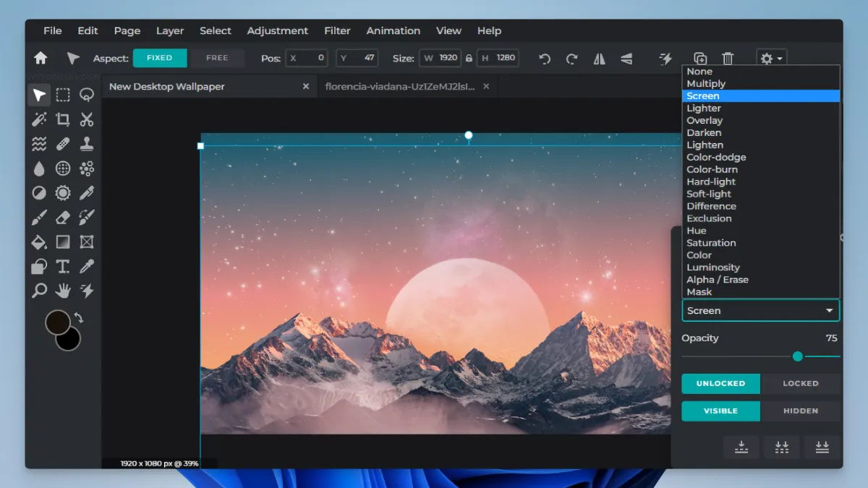Click the Undo arrow icon
Viewport: 868px width, 488px height.
(x=545, y=59)
